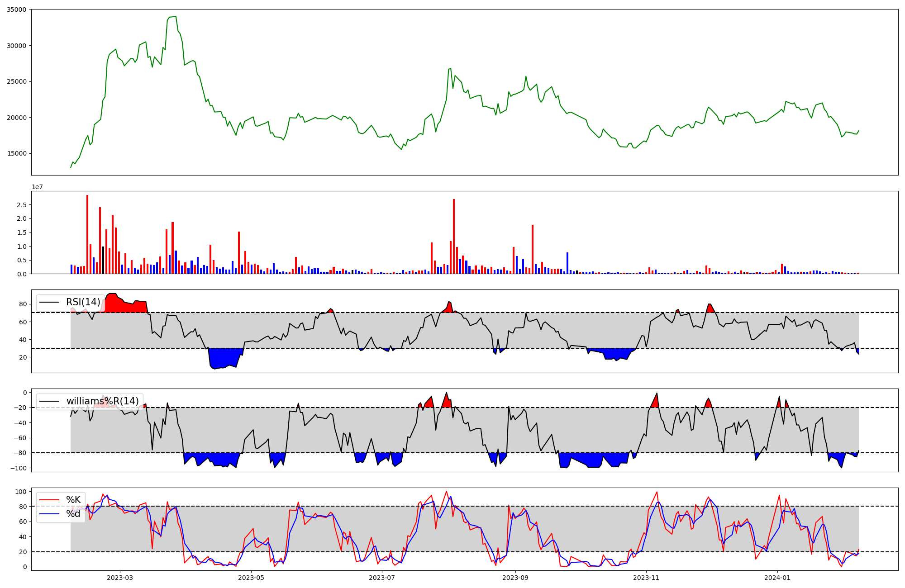Click the 2023-03 x-axis date label
The image size is (905, 588).
tap(120, 578)
